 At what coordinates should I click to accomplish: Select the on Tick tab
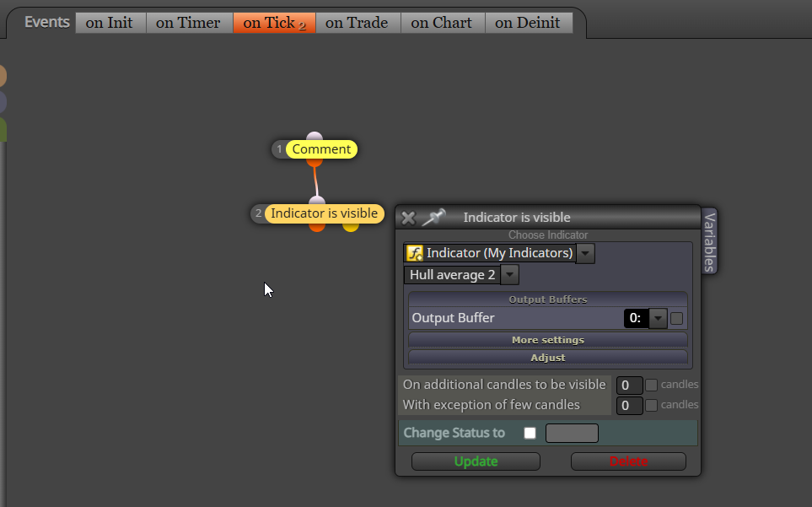tap(275, 23)
